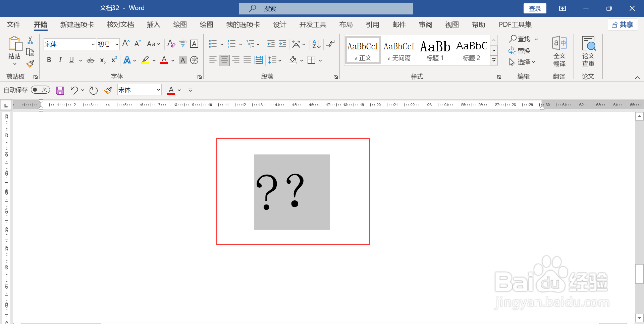Open font size dropdown
This screenshot has width=644, height=324.
tap(117, 44)
